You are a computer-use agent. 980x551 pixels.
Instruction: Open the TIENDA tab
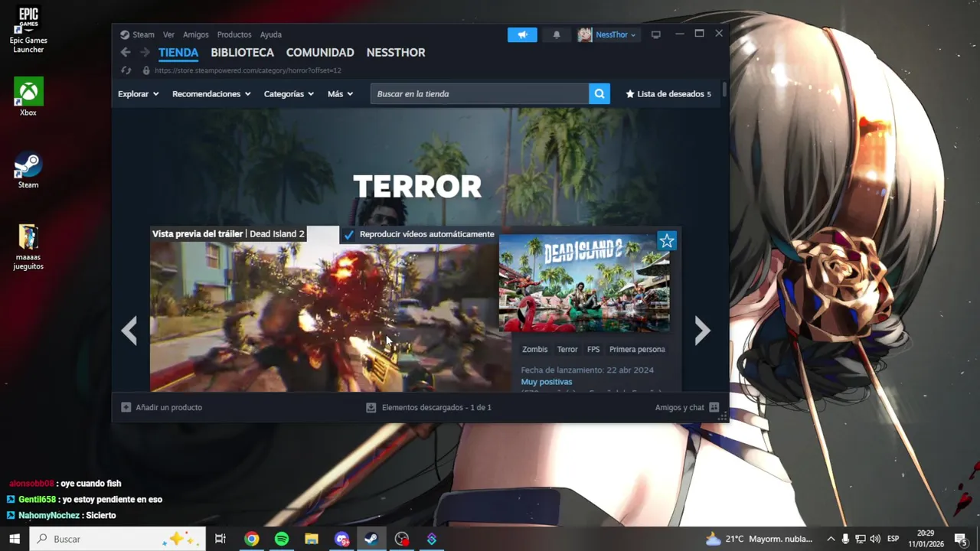(x=178, y=52)
